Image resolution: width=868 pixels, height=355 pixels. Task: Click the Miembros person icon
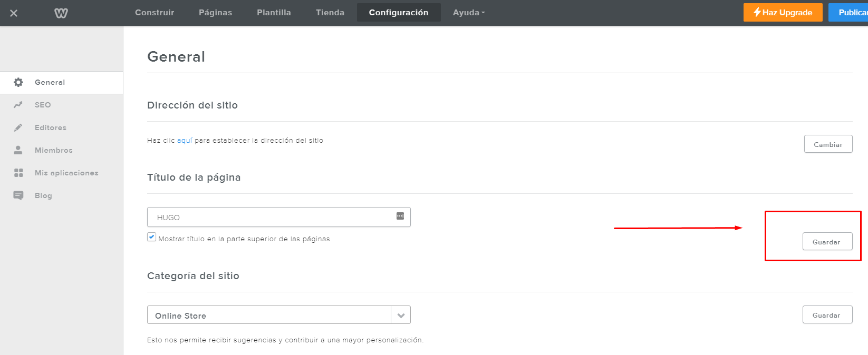[x=18, y=150]
